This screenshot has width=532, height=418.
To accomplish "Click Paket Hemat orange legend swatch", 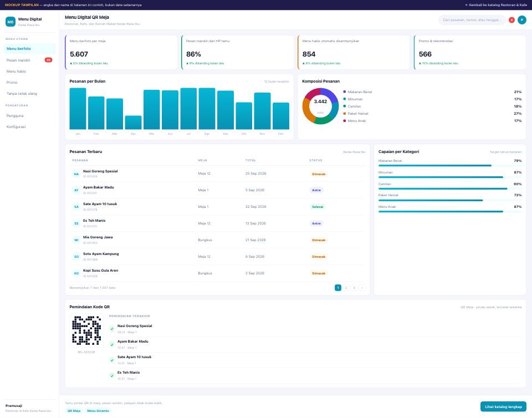I will point(344,114).
